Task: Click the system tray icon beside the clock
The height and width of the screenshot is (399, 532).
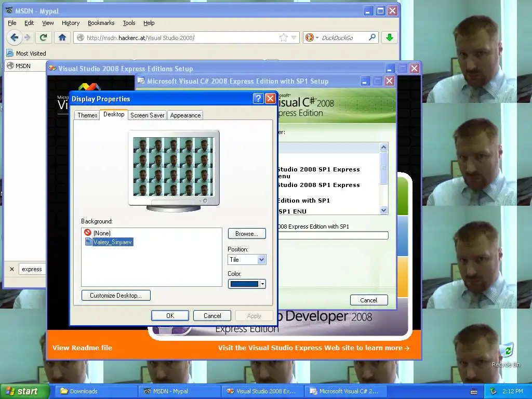Action: coord(494,392)
